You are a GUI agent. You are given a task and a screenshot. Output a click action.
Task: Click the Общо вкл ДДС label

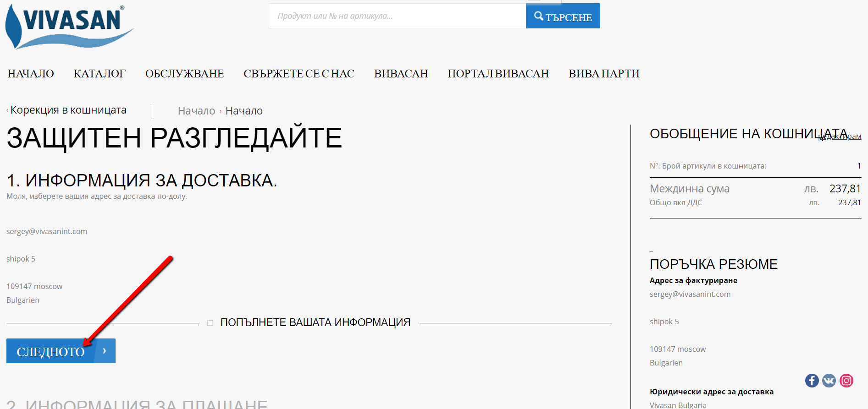[x=676, y=202]
